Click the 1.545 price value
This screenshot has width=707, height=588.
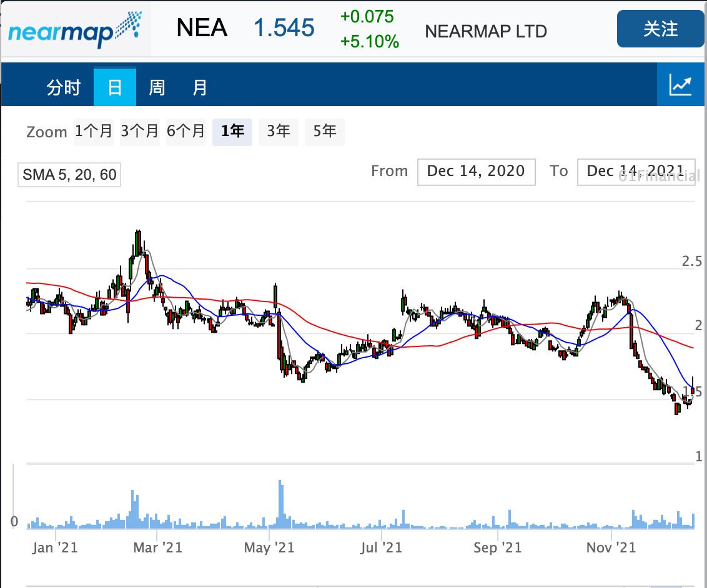click(284, 28)
